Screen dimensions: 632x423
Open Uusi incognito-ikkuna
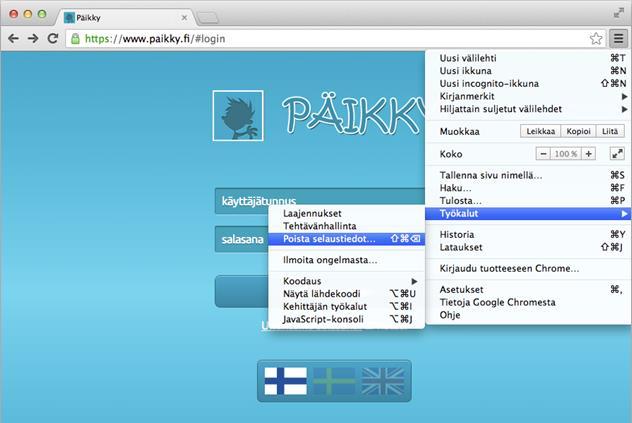(x=528, y=83)
